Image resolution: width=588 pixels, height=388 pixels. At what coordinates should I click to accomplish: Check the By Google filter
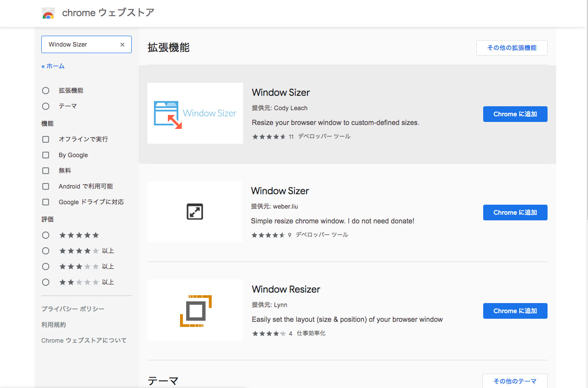pyautogui.click(x=46, y=155)
